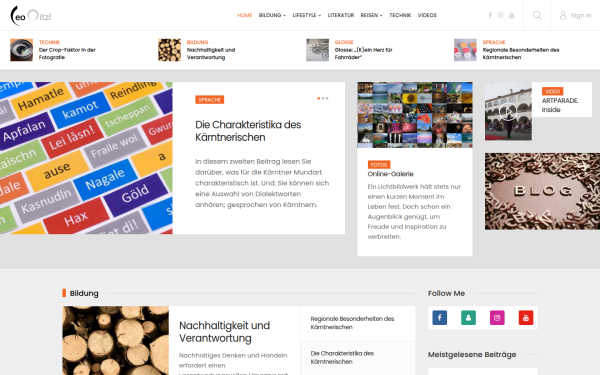The height and width of the screenshot is (375, 600).
Task: Open the Literatur menu item
Action: coord(341,15)
